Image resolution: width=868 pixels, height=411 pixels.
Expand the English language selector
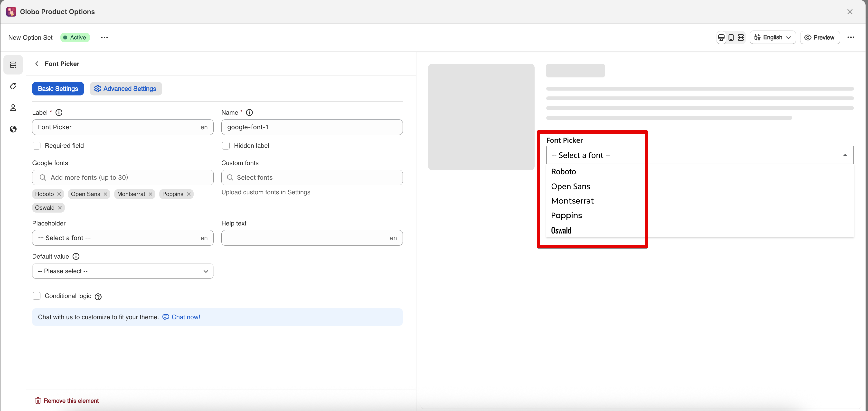click(x=772, y=37)
